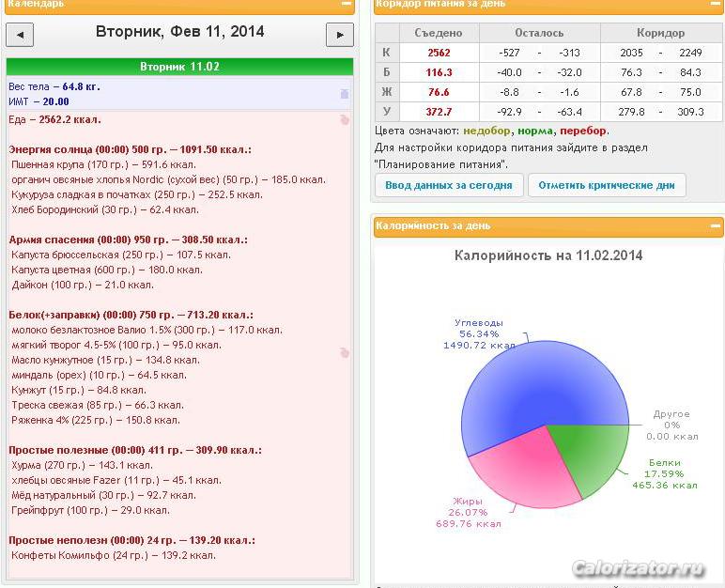Collapse the Калорийность за день panel
The height and width of the screenshot is (588, 725).
(x=716, y=225)
